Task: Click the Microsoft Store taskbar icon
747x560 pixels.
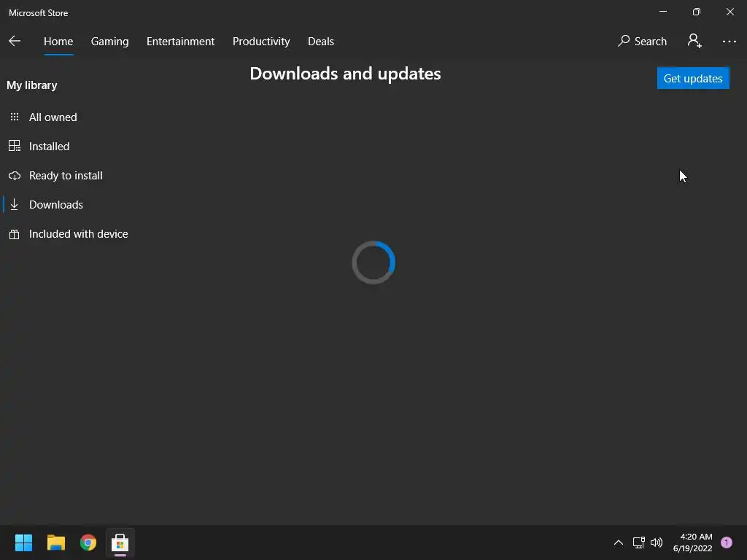Action: coord(120,542)
